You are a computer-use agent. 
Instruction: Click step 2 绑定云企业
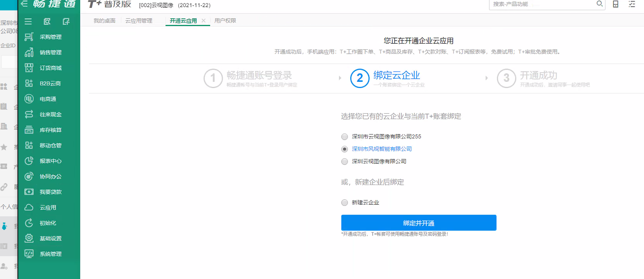tap(388, 78)
